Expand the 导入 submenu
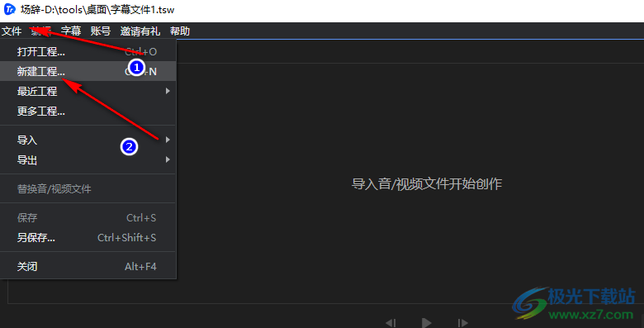644x328 pixels. tap(88, 140)
